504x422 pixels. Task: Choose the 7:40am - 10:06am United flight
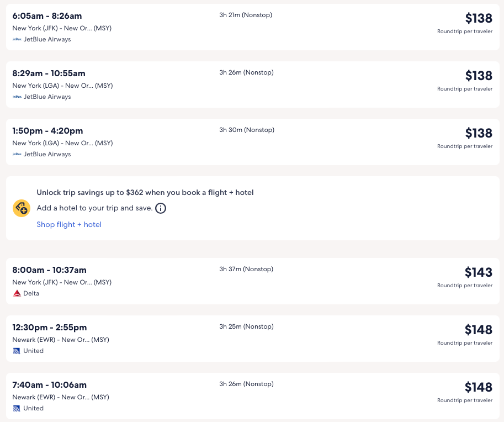click(49, 385)
